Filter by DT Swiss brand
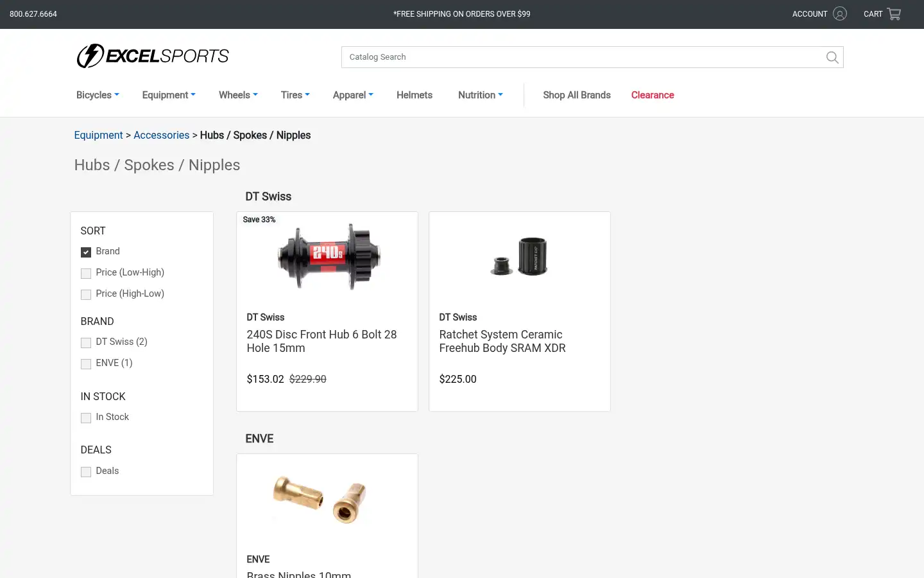Image resolution: width=924 pixels, height=578 pixels. click(x=86, y=342)
